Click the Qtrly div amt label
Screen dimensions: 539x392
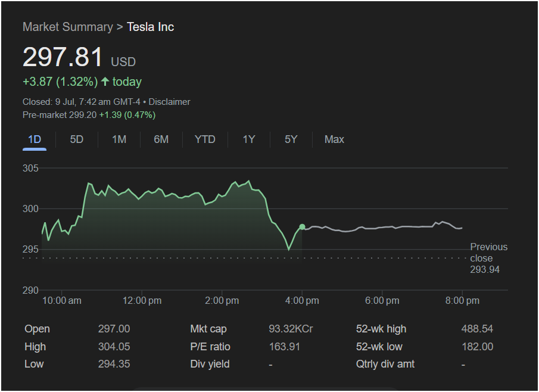click(x=385, y=364)
